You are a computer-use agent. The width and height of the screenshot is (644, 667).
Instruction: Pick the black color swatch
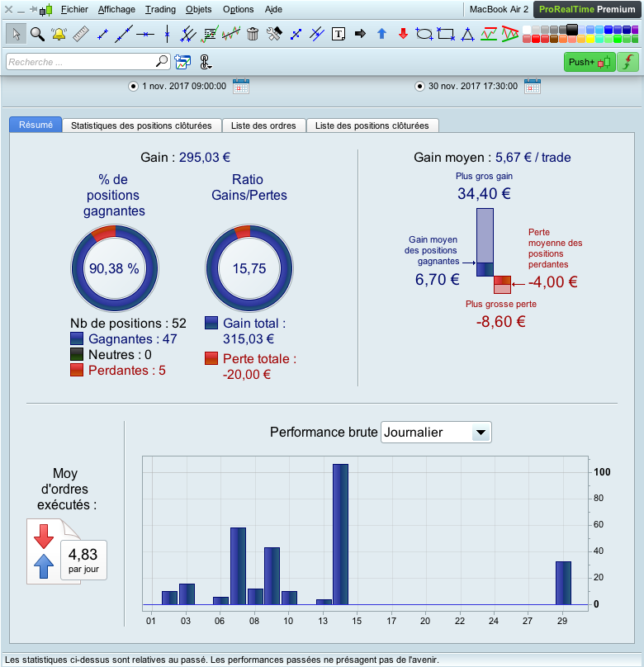572,30
